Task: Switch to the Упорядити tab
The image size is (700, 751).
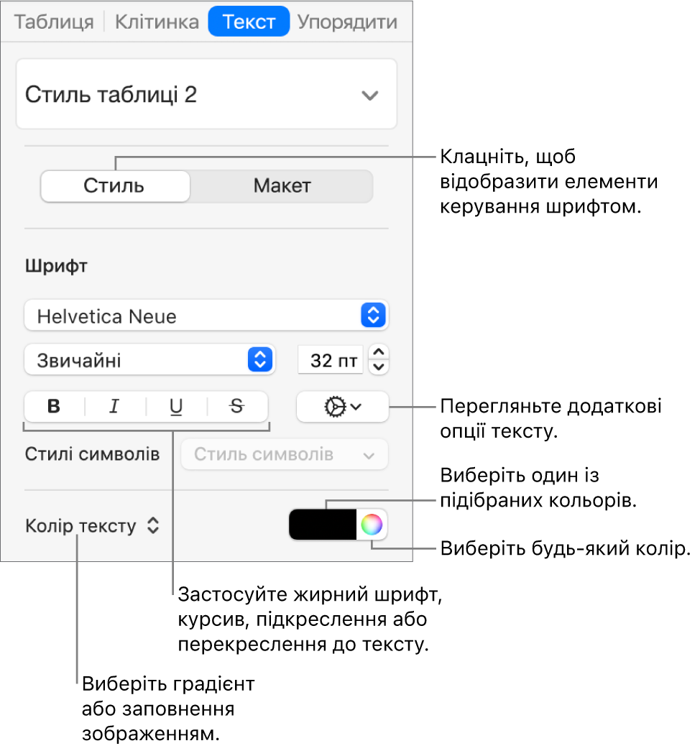Action: coord(347,22)
